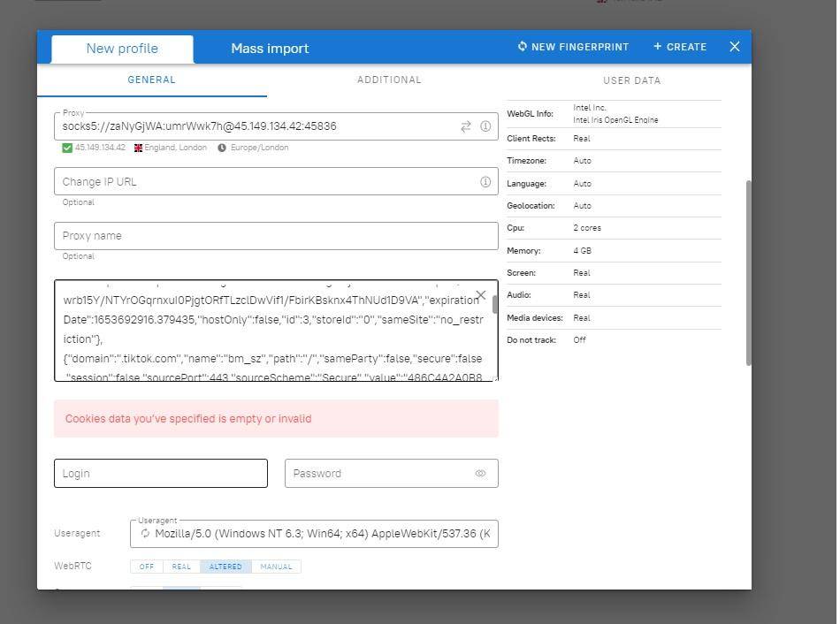Image resolution: width=840 pixels, height=624 pixels.
Task: Switch to the Mass import tab
Action: [x=270, y=49]
